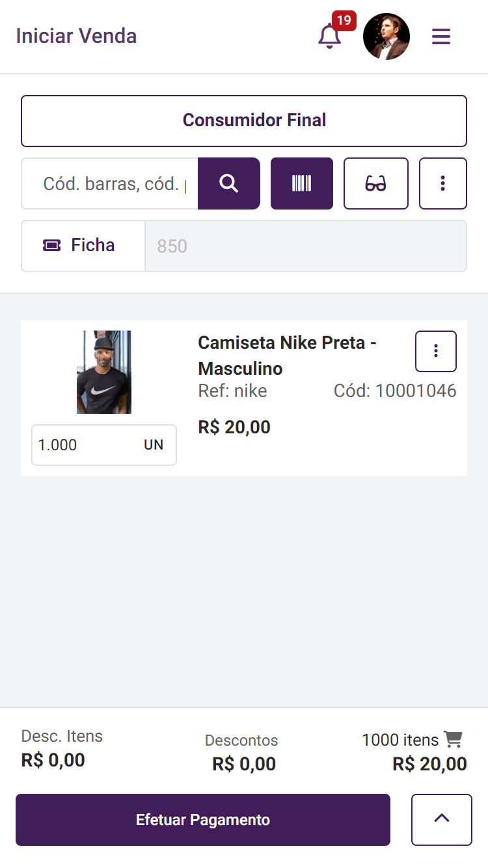Click the Ficha number field

click(306, 246)
